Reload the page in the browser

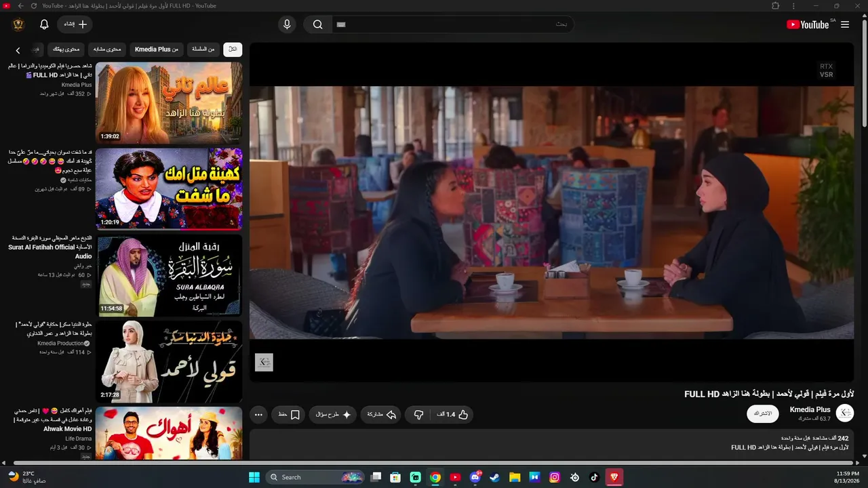coord(33,6)
